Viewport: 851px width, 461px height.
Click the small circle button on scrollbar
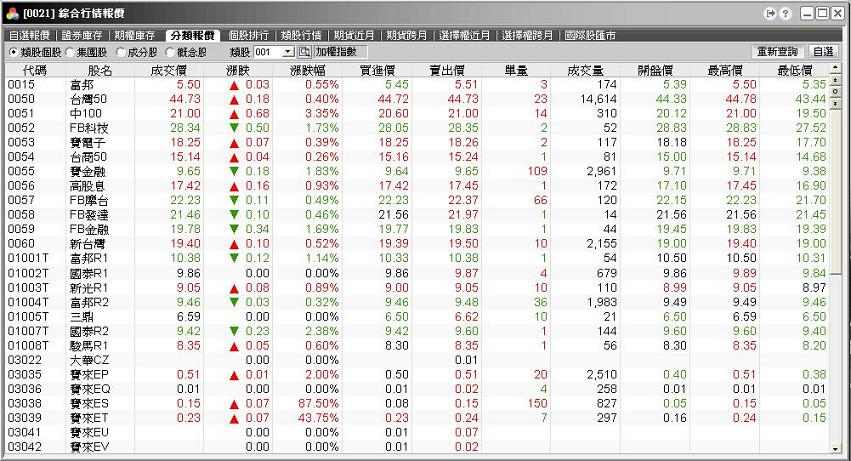[836, 90]
